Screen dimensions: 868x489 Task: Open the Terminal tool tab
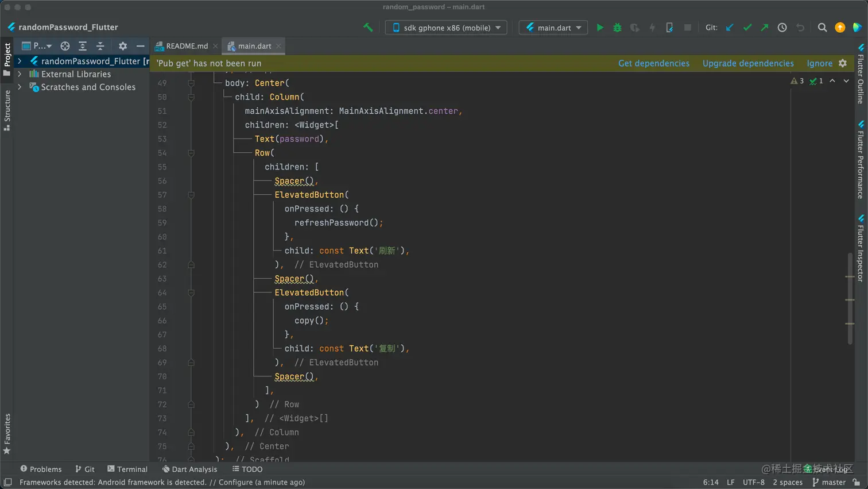127,469
